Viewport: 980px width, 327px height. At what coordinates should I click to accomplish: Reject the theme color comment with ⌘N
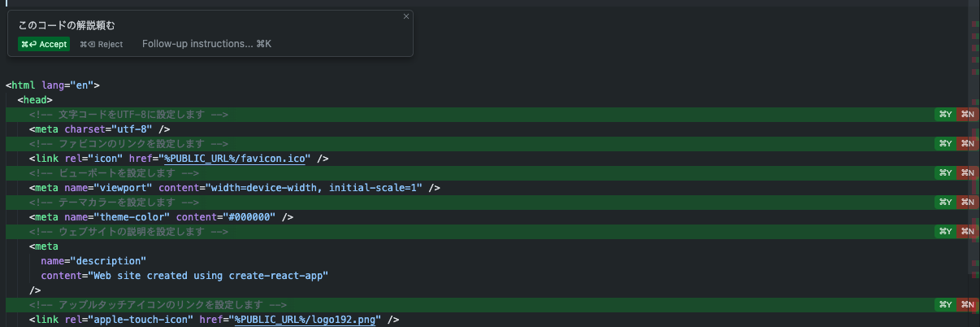tap(968, 203)
